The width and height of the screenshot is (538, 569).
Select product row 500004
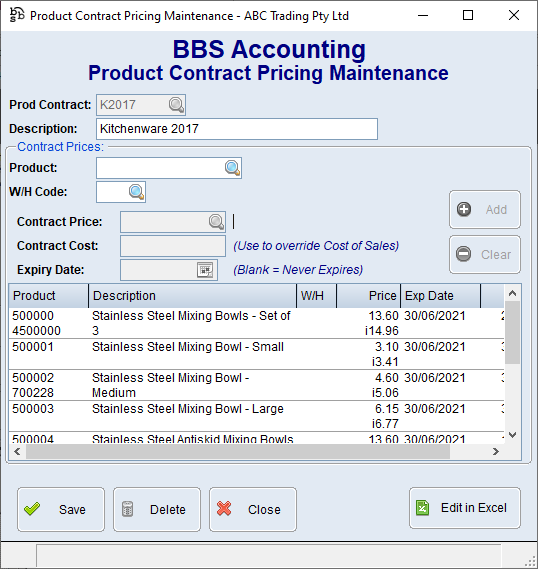[x=256, y=438]
